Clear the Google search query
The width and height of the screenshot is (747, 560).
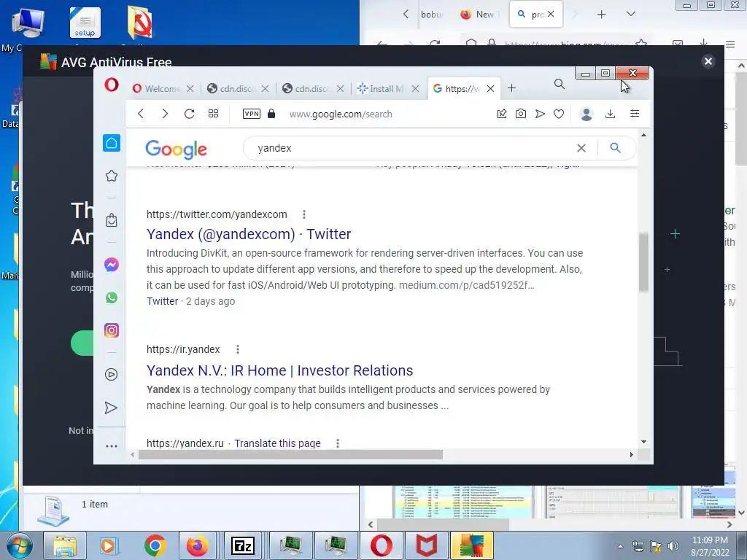click(x=581, y=148)
